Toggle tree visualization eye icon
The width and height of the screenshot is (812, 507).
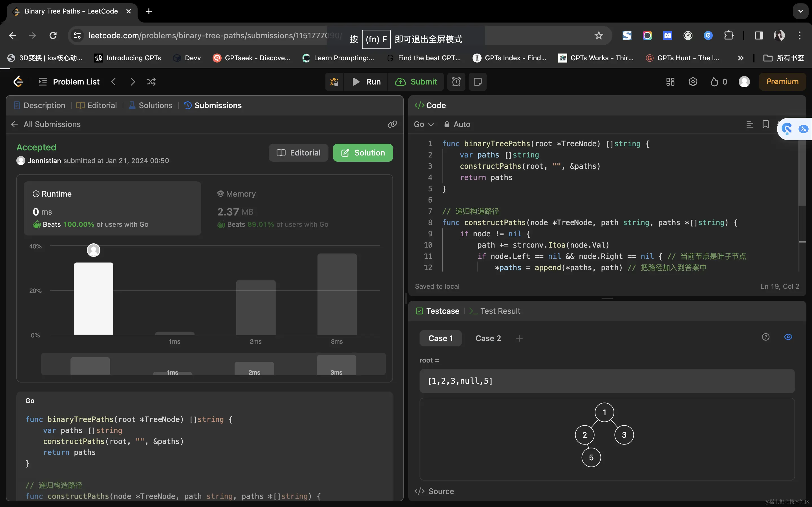(x=788, y=337)
